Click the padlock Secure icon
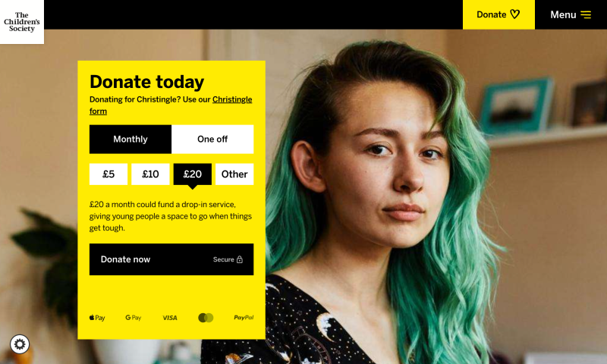This screenshot has width=607, height=364. point(240,259)
